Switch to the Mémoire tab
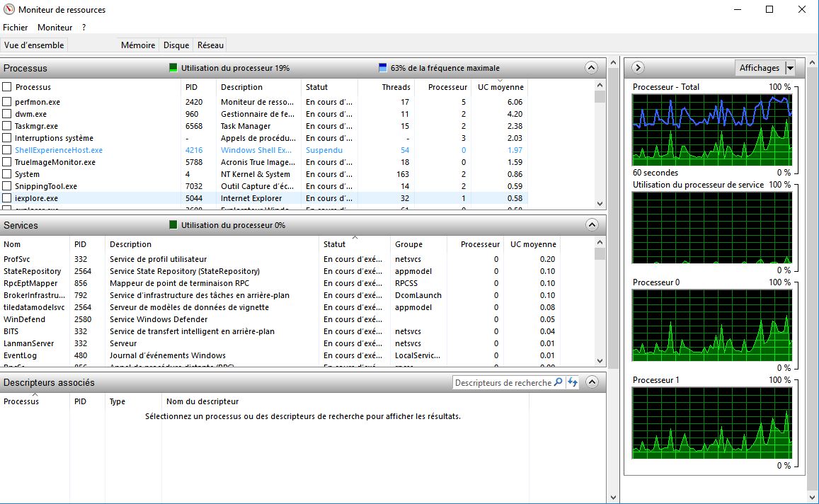The image size is (819, 504). click(x=138, y=45)
